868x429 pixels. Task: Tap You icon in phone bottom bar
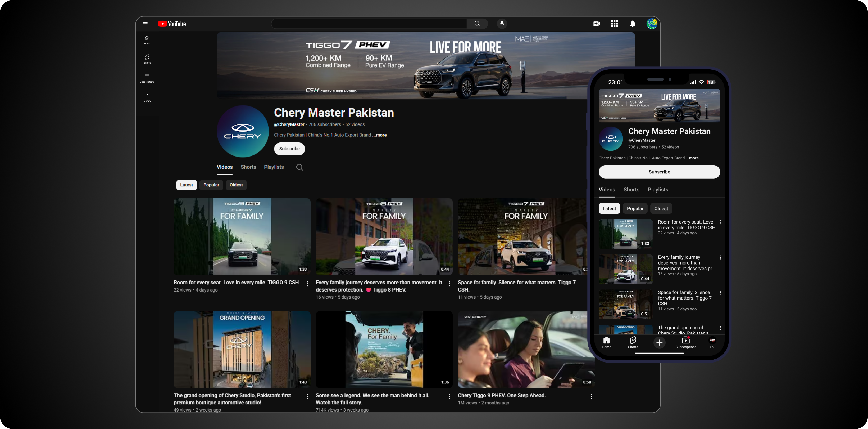[712, 342]
